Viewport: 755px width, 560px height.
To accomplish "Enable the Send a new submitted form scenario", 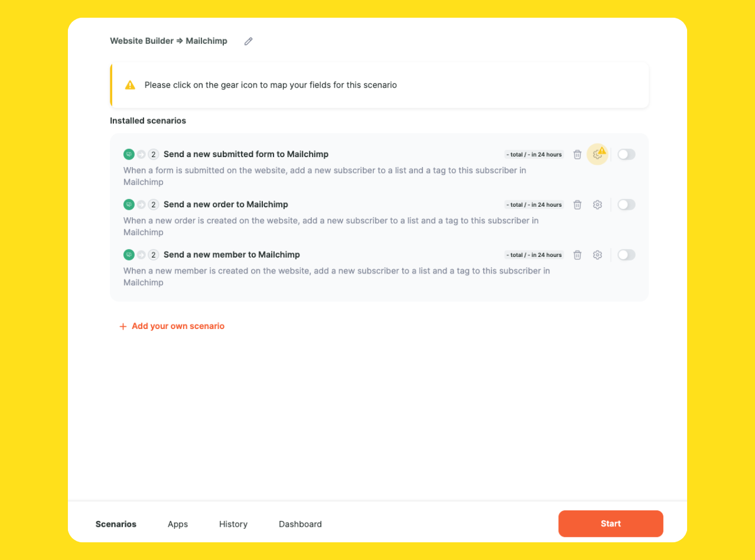I will click(x=626, y=154).
